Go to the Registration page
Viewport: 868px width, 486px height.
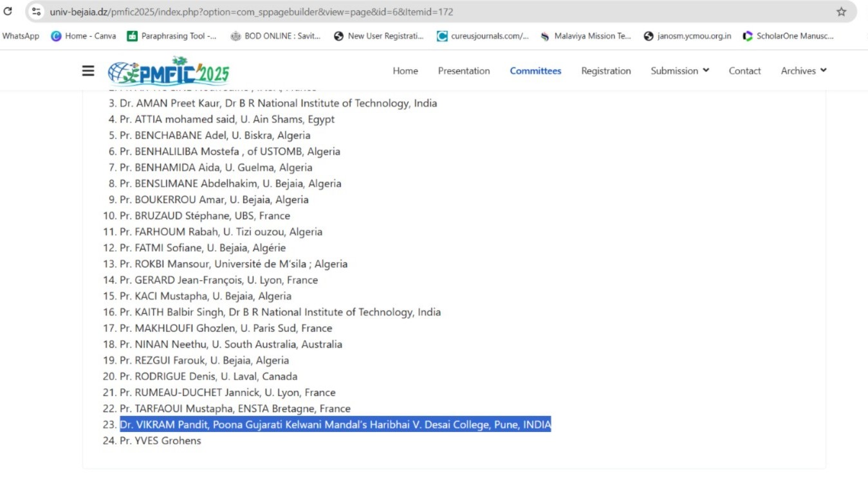coord(605,71)
